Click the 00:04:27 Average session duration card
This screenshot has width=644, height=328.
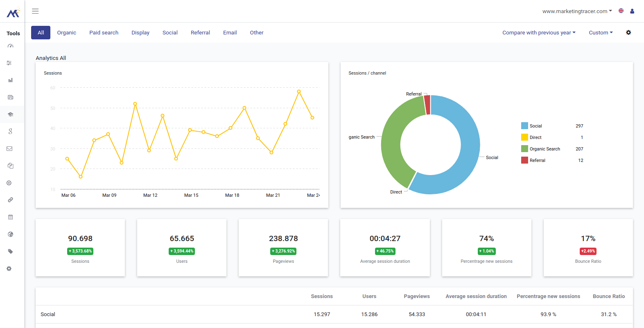pos(385,248)
